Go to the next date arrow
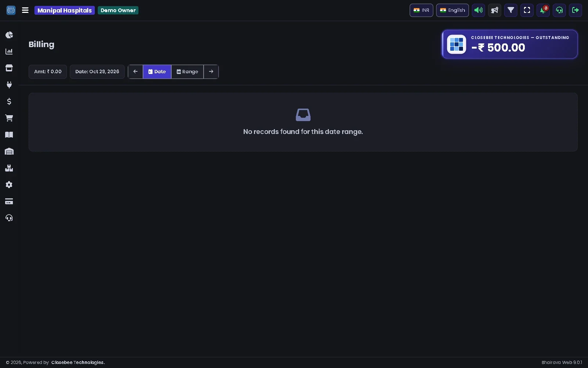The width and height of the screenshot is (588, 368). [x=211, y=72]
